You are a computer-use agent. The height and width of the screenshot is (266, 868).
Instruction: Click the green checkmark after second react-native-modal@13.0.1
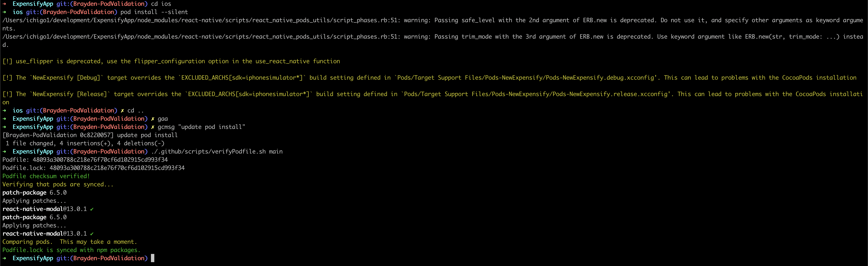tap(92, 234)
